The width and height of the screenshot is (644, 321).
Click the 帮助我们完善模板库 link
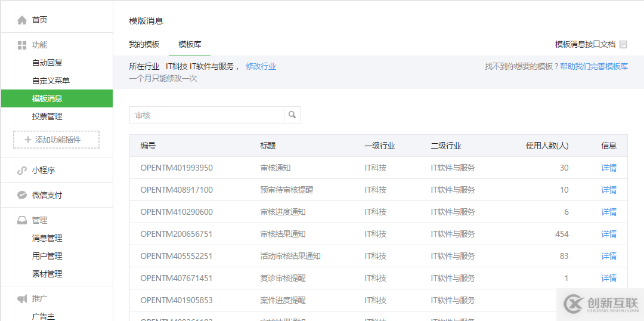click(x=593, y=67)
